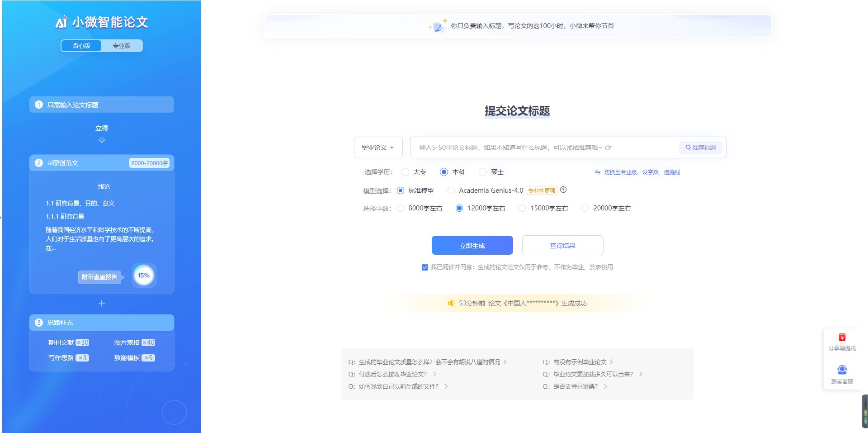Viewport: 868px width, 433px height.
Task: Click the 8000-20000字 badge
Action: 149,163
